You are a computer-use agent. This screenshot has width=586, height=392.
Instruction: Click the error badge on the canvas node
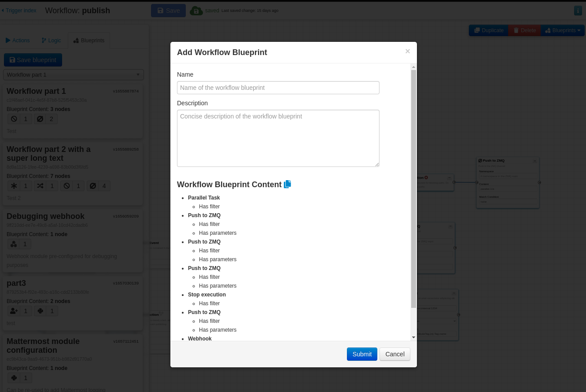coord(426,178)
